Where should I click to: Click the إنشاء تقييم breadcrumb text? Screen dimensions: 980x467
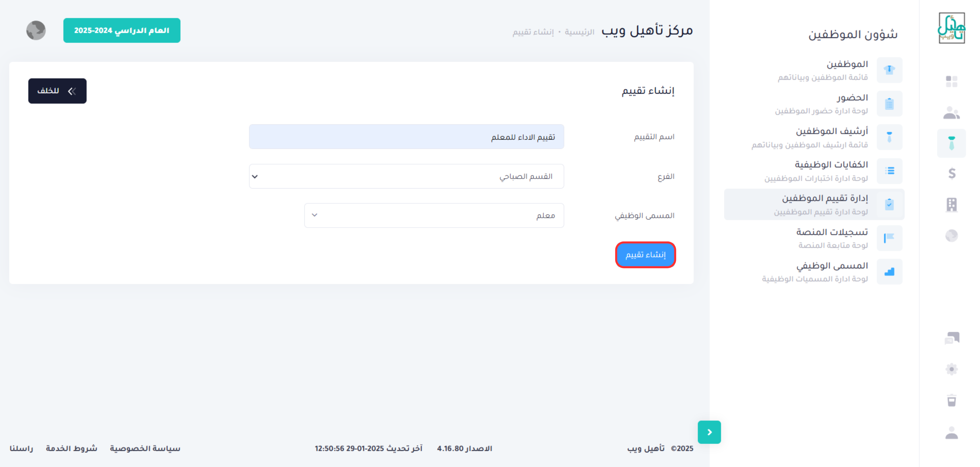(533, 32)
